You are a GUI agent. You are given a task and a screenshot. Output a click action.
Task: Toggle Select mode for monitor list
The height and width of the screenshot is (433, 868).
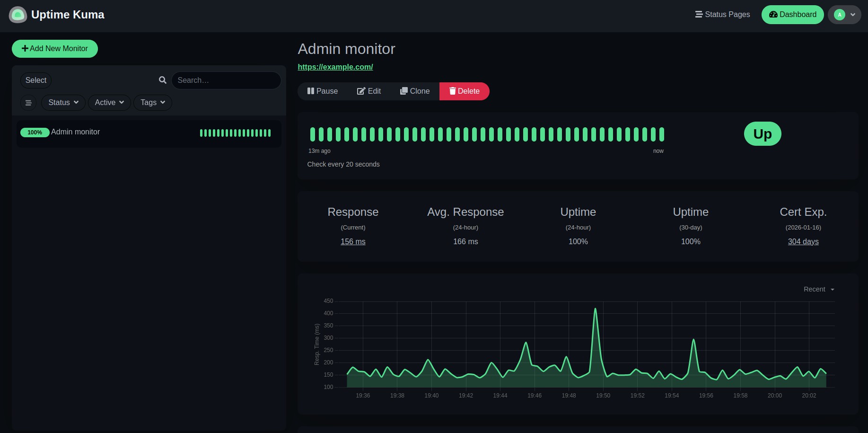[x=36, y=80]
